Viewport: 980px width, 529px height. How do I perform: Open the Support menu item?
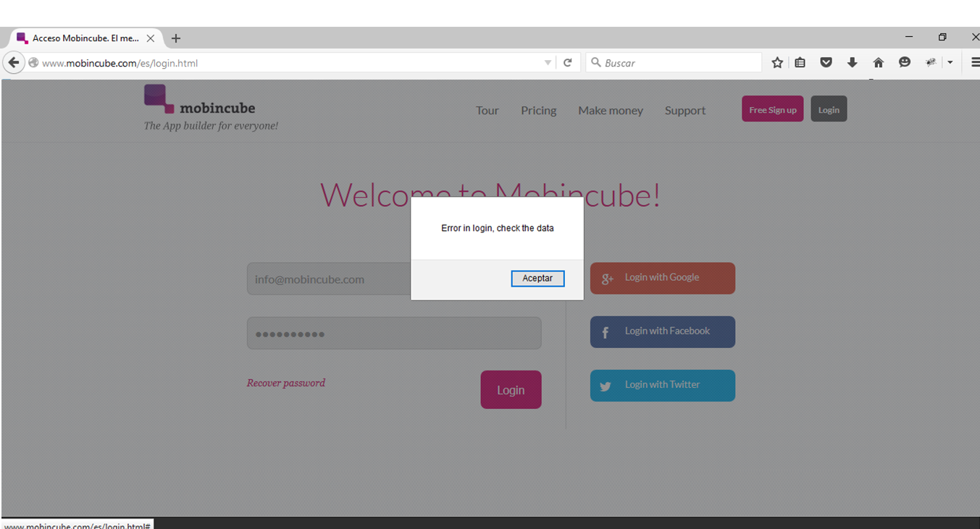685,111
